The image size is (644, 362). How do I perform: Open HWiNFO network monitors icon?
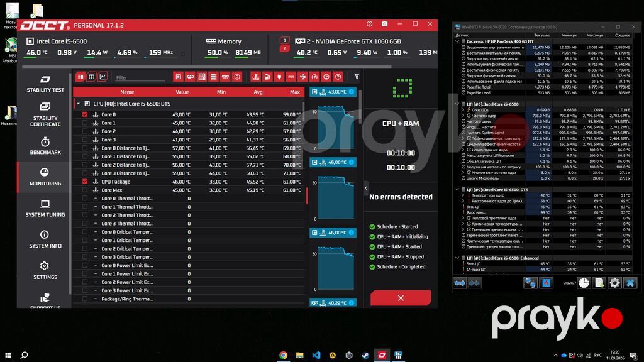[530, 283]
